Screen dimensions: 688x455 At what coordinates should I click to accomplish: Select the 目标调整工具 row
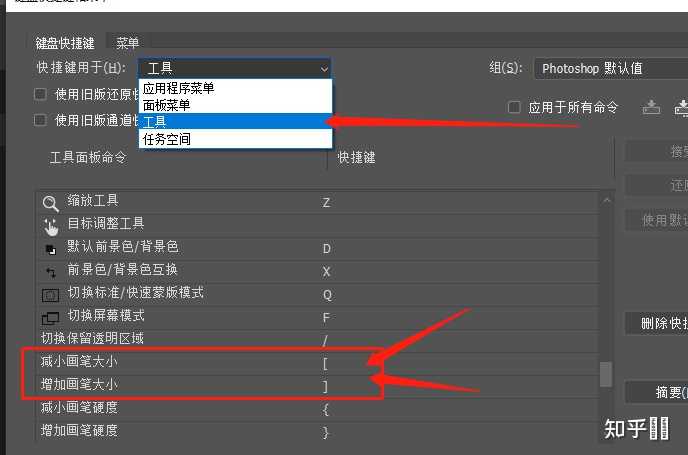tap(318, 225)
